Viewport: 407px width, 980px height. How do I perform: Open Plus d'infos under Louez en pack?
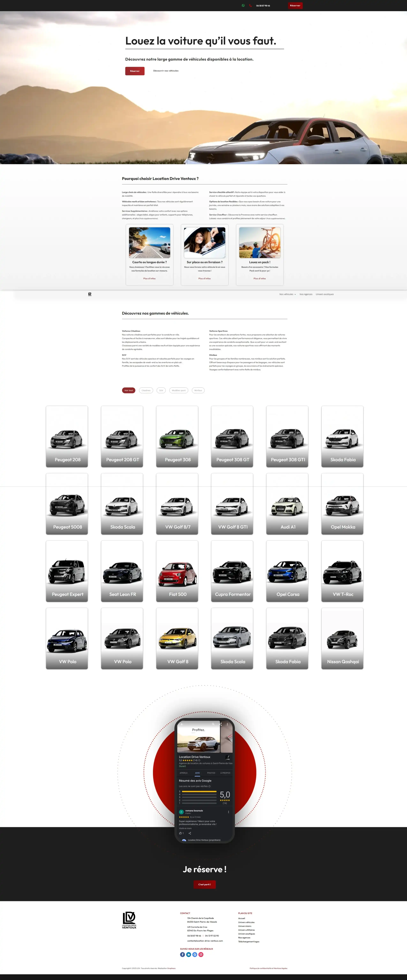coord(260,278)
